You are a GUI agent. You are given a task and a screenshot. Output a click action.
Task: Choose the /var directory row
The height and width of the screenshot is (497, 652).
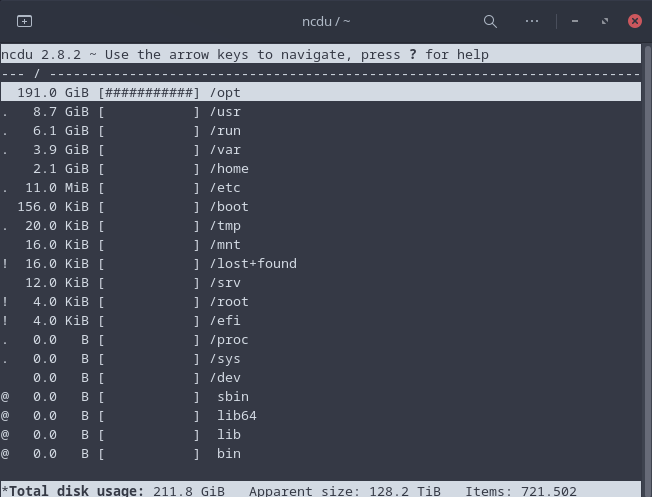(x=225, y=150)
